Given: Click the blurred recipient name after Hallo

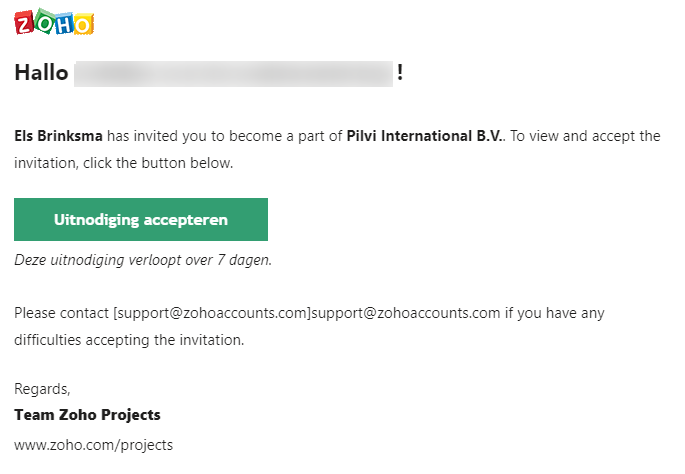Looking at the screenshot, I should click(233, 74).
